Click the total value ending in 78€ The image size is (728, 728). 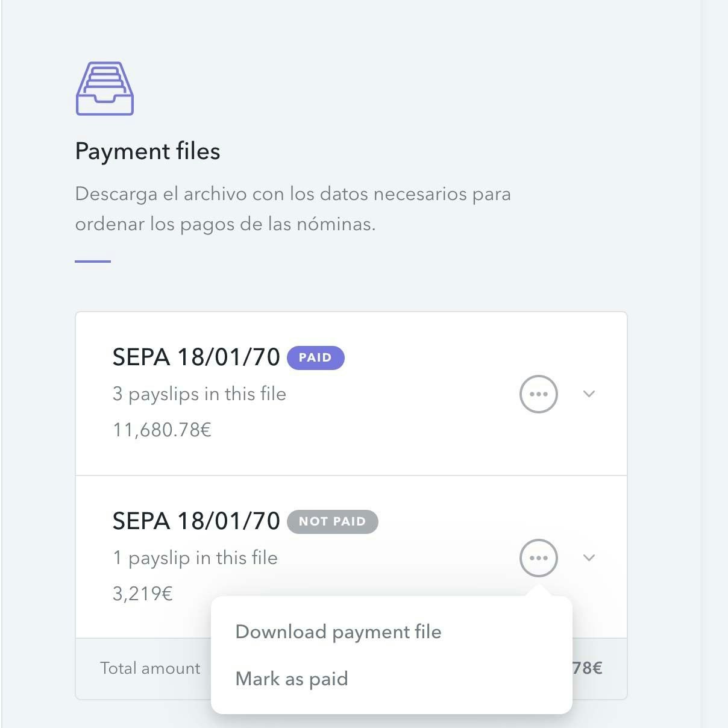point(587,668)
